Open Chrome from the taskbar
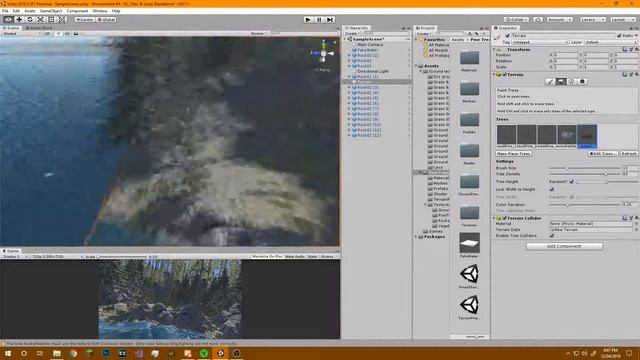 click(73, 353)
